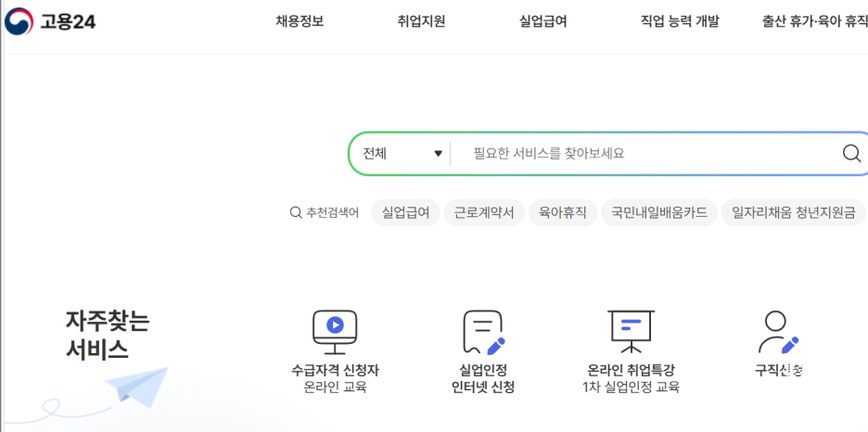This screenshot has height=432, width=868.
Task: Select the 근로계약서 recommended search chip
Action: coord(484,213)
